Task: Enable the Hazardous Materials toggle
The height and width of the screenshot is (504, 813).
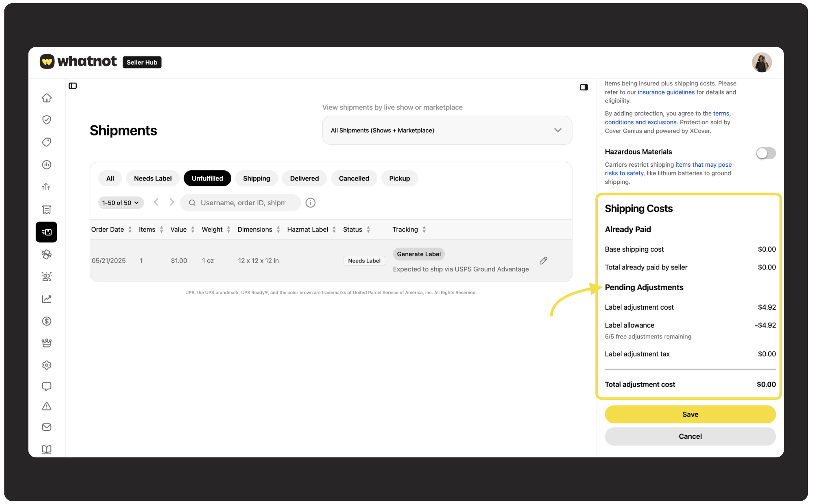Action: [766, 153]
